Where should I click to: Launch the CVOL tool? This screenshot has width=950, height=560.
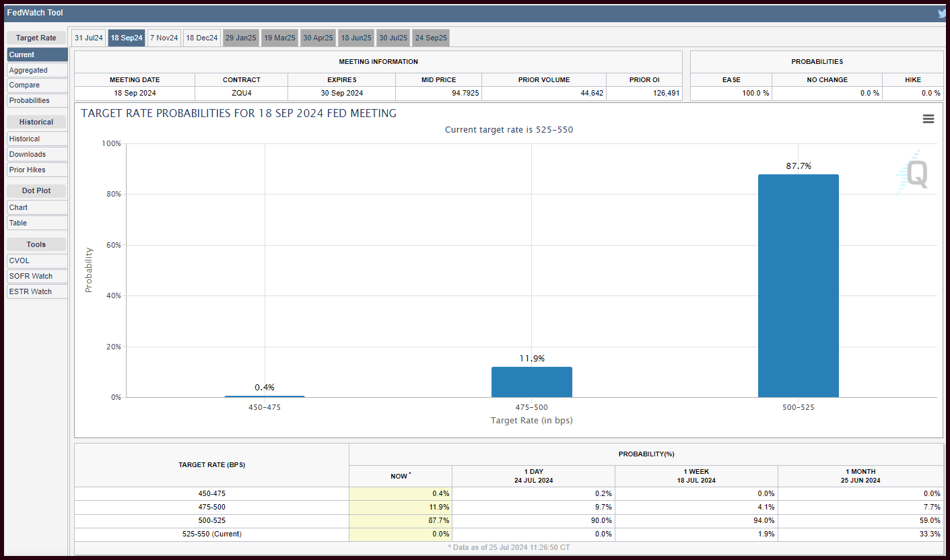coord(37,261)
